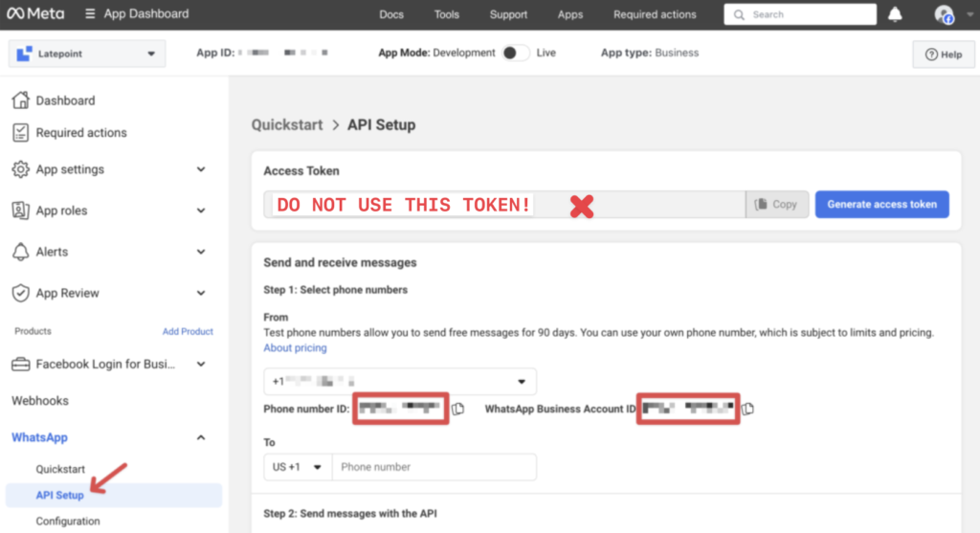980x533 pixels.
Task: Click the top Search field
Action: point(800,14)
